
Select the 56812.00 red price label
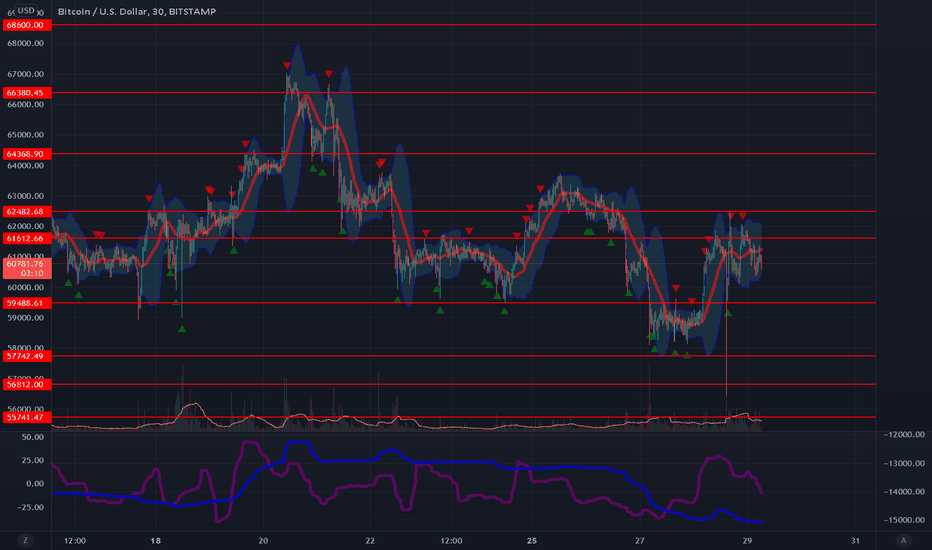27,385
